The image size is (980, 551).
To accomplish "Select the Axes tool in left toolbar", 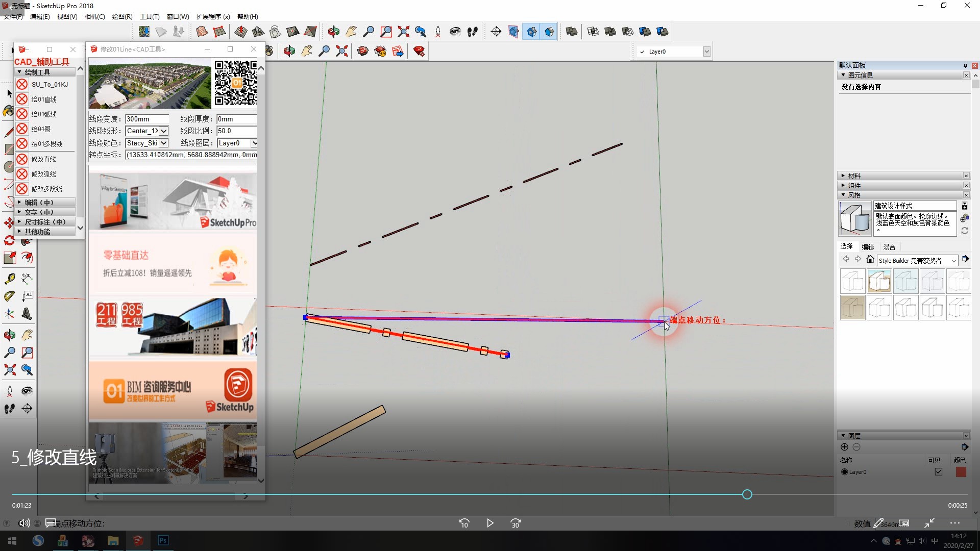I will (9, 313).
